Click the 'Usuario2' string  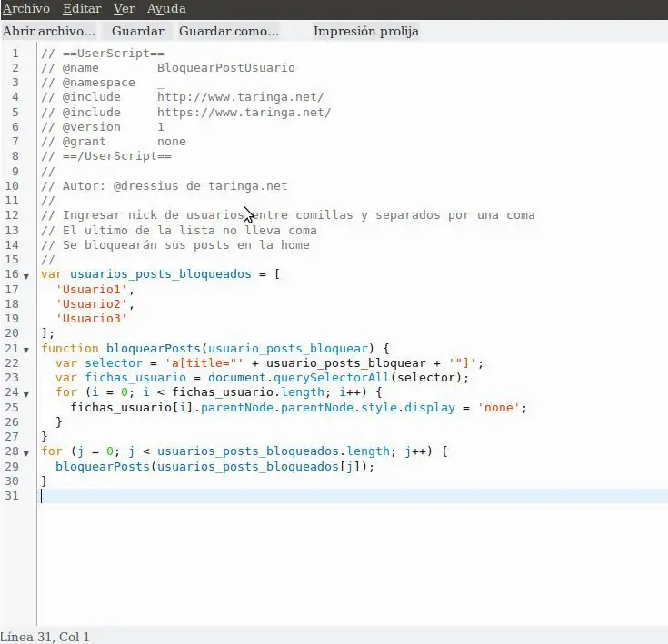coord(92,304)
